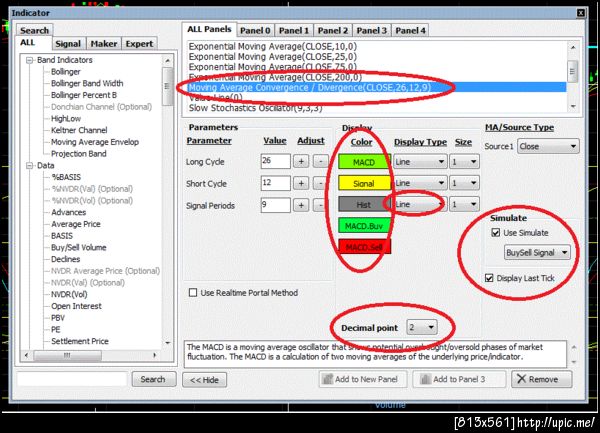The width and height of the screenshot is (600, 433).
Task: Select Bollinger in indicator tree
Action: [66, 72]
